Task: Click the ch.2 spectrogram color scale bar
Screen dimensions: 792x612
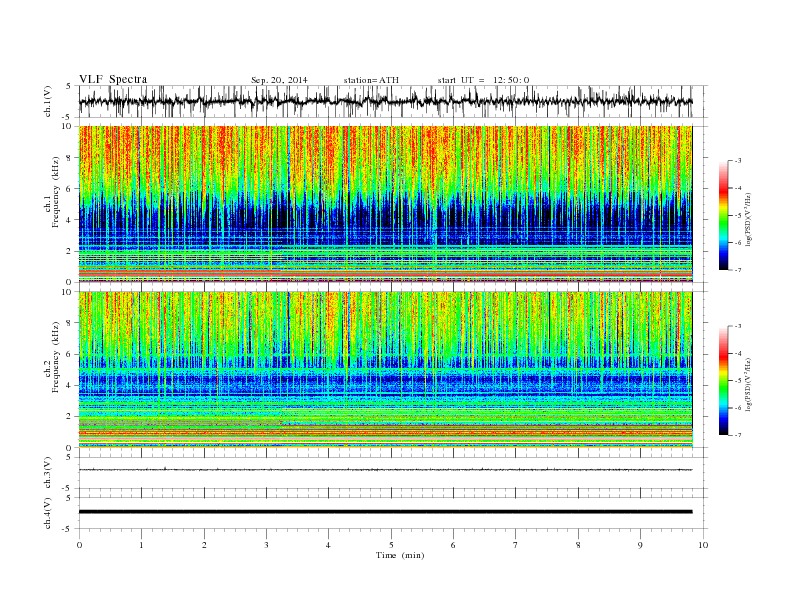Action: pos(723,380)
